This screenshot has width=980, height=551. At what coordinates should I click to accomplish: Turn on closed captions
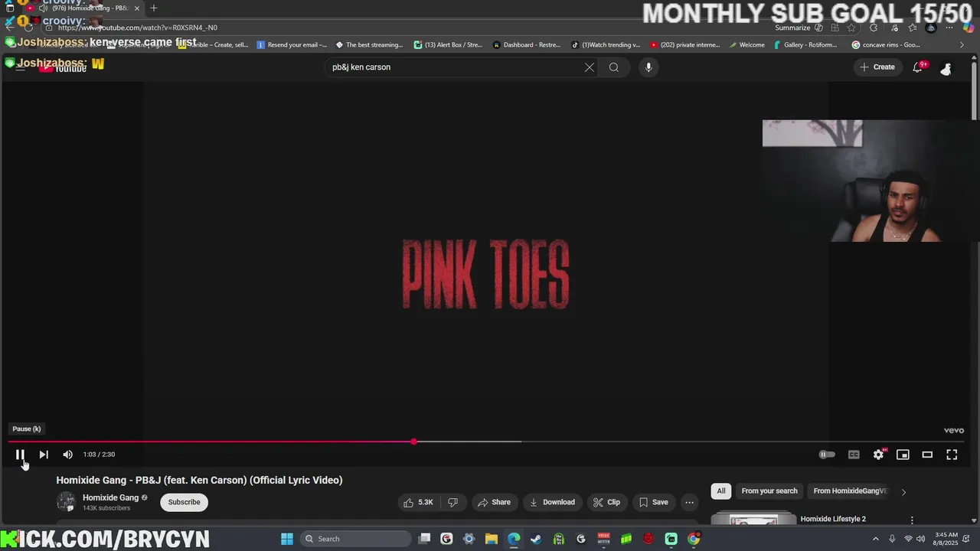point(854,455)
